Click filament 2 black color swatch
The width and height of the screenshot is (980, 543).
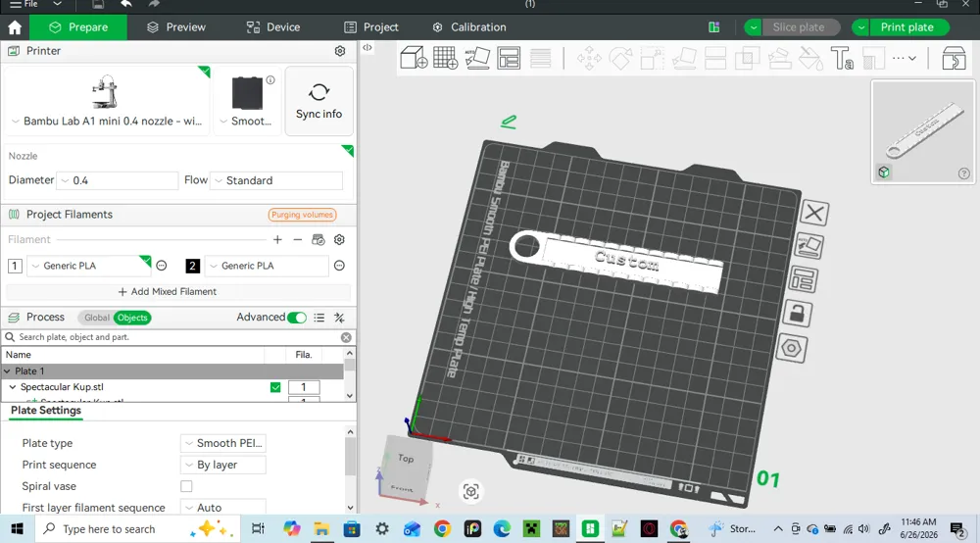pyautogui.click(x=192, y=267)
